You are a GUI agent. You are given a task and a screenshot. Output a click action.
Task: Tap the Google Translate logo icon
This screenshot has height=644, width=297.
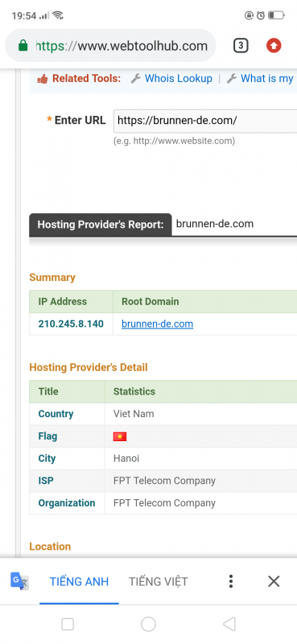19,581
